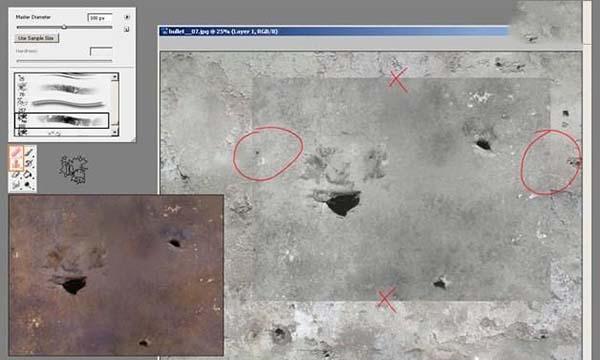Select the Smudge tool icon
Screen dimensions: 600x360
pos(16,186)
